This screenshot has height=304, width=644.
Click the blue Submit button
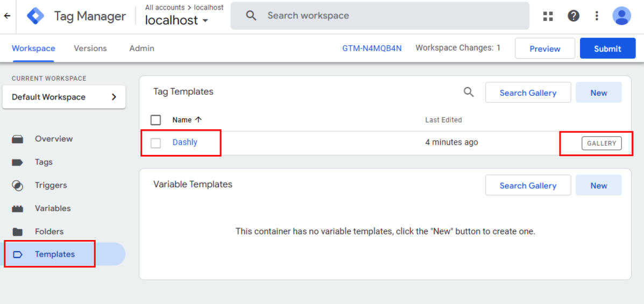pyautogui.click(x=607, y=48)
